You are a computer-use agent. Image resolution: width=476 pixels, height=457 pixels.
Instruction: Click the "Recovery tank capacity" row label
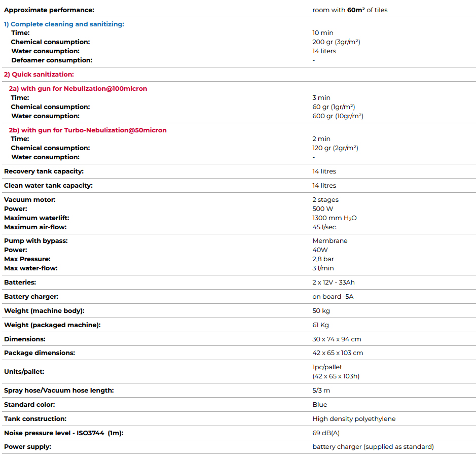44,171
